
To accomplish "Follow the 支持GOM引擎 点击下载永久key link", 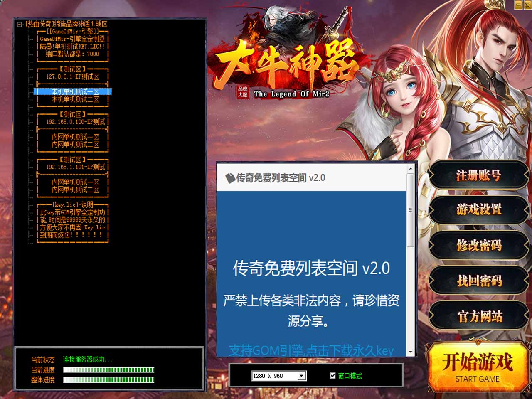I will click(x=311, y=350).
